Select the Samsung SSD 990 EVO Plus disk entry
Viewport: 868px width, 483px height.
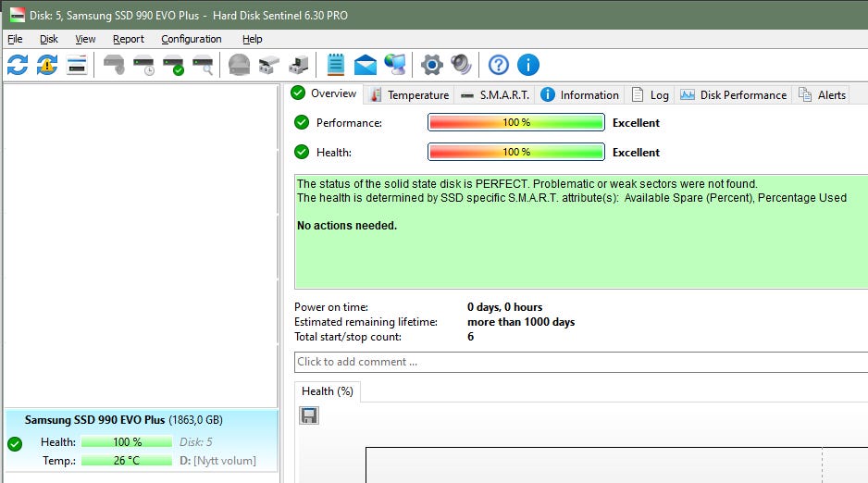click(142, 440)
